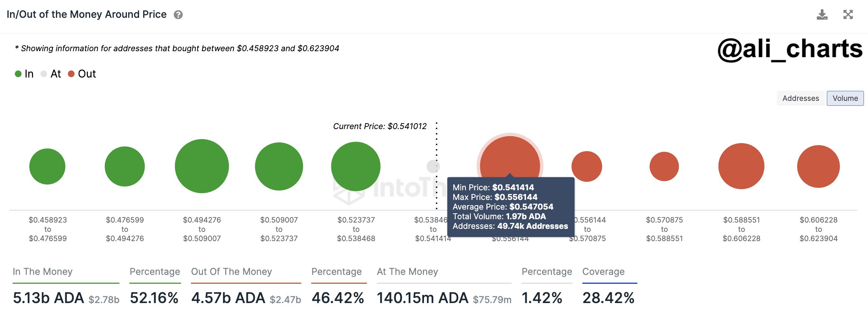
Task: Select largest green bubble at $0.494276 range
Action: tap(202, 166)
